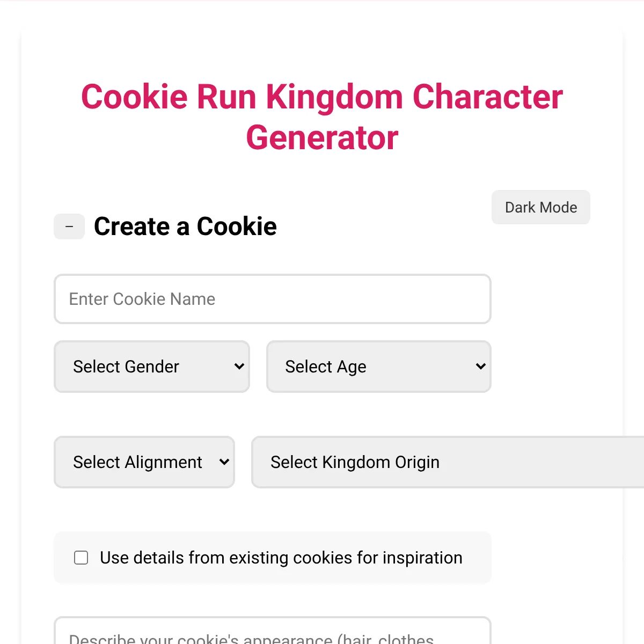
Task: Click the Create a Cookie heading
Action: (x=185, y=226)
